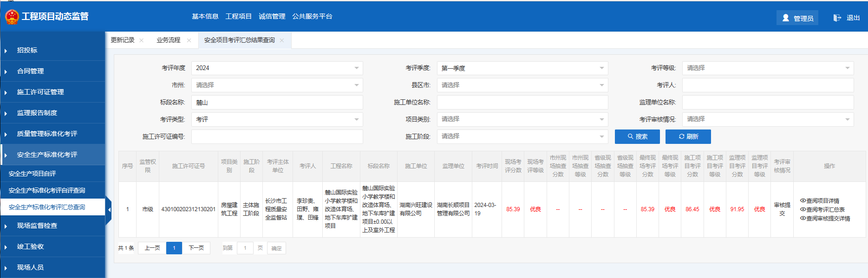Click the 退出 logout icon
Viewport: 868px width, 278px height.
point(837,18)
